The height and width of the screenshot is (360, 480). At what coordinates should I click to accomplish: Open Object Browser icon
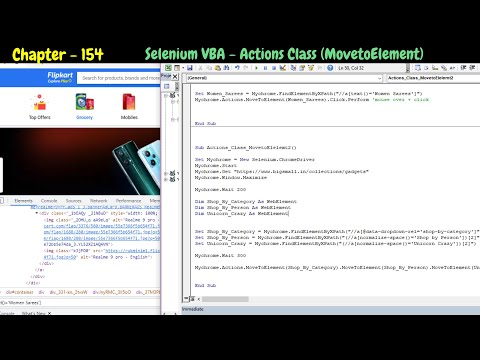311,68
